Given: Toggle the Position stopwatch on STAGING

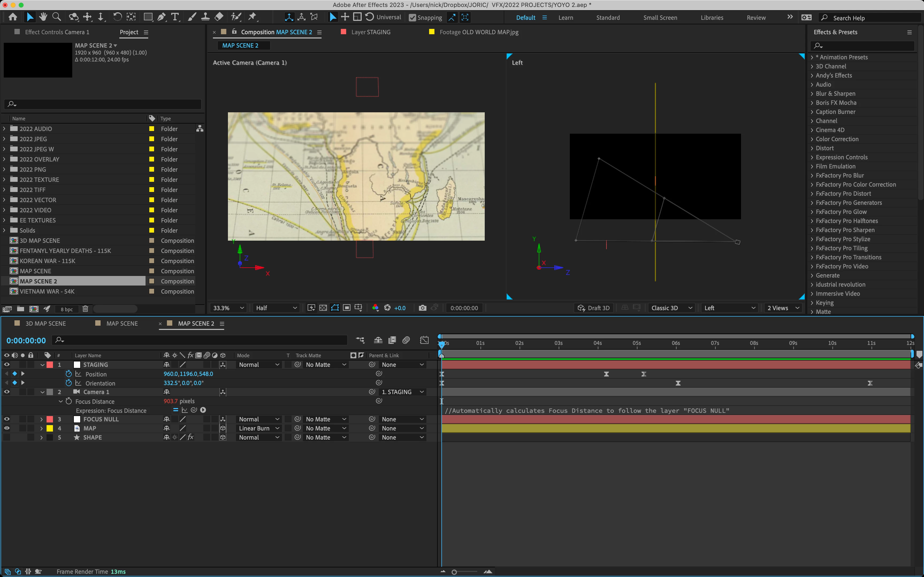Looking at the screenshot, I should (69, 374).
